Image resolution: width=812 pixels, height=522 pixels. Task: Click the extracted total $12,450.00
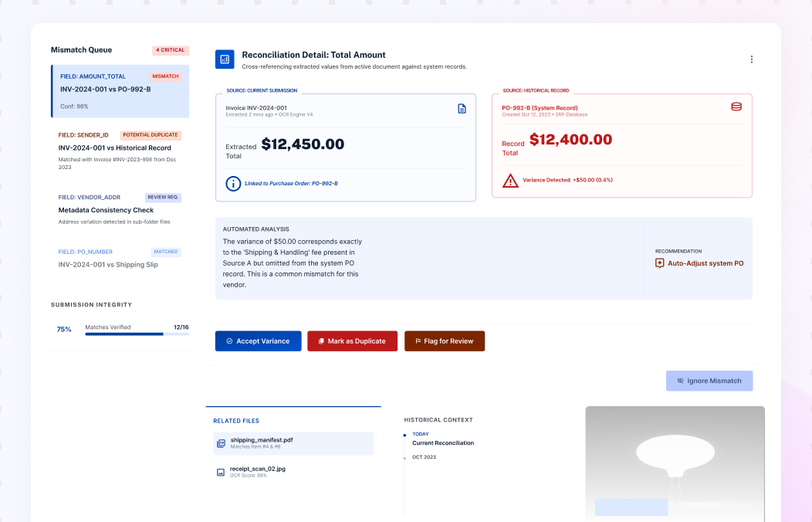(x=303, y=144)
